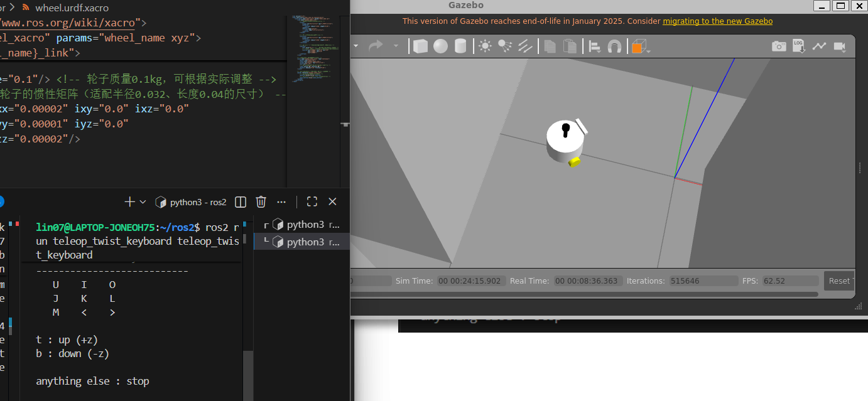Click the Iterations value field
Screen dimensions: 868x401
(x=702, y=281)
